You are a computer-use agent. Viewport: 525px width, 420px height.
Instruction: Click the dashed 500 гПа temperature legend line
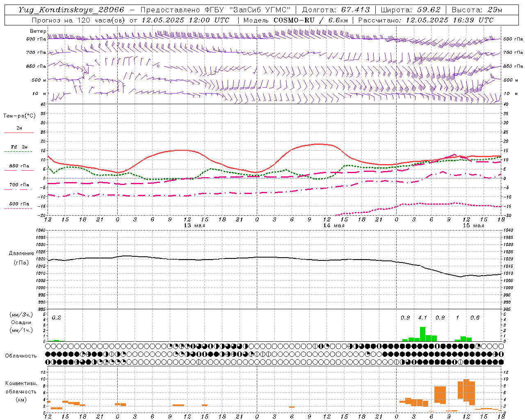point(18,208)
